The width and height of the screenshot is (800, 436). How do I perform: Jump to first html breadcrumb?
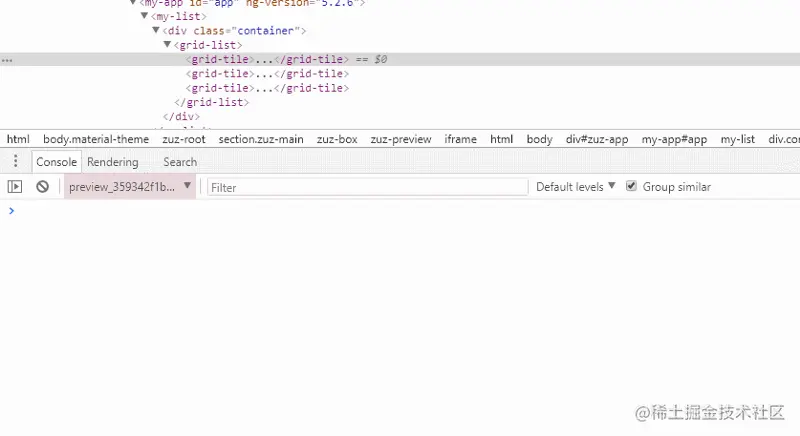click(x=18, y=139)
